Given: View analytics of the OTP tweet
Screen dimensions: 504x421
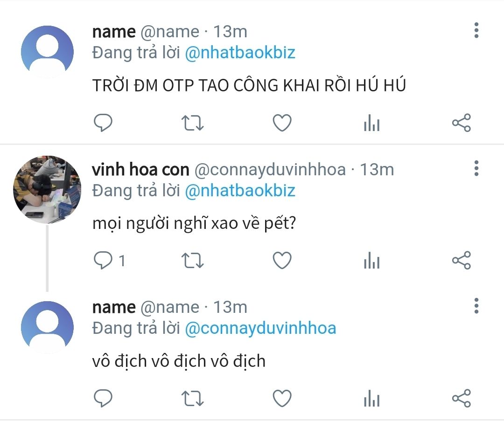Looking at the screenshot, I should tap(371, 124).
